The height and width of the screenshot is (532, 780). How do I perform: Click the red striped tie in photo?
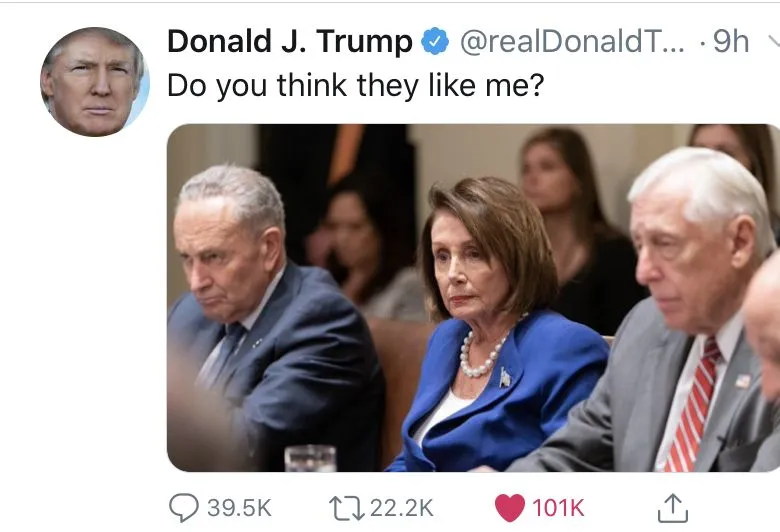[x=692, y=405]
